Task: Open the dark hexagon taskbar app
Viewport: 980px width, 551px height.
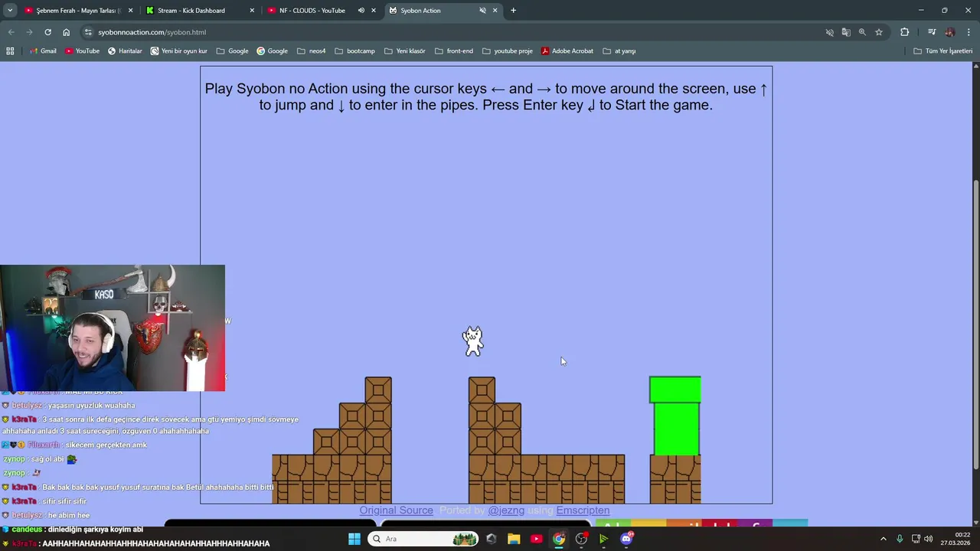Action: click(492, 539)
